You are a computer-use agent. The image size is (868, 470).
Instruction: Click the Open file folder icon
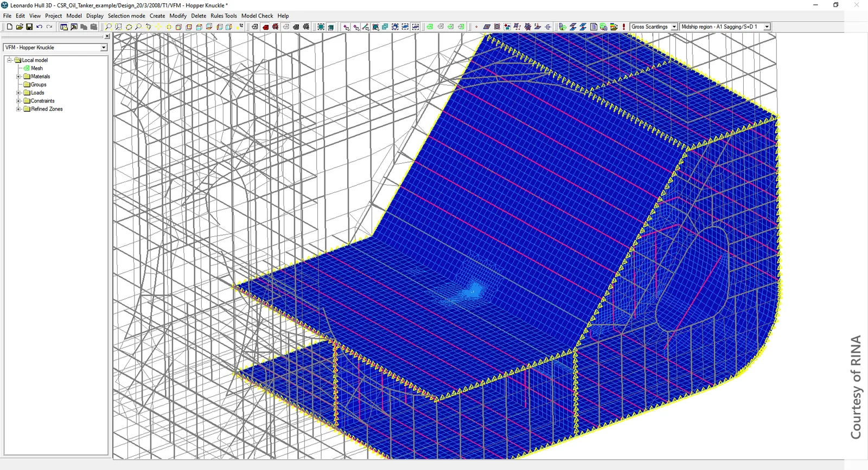point(20,27)
